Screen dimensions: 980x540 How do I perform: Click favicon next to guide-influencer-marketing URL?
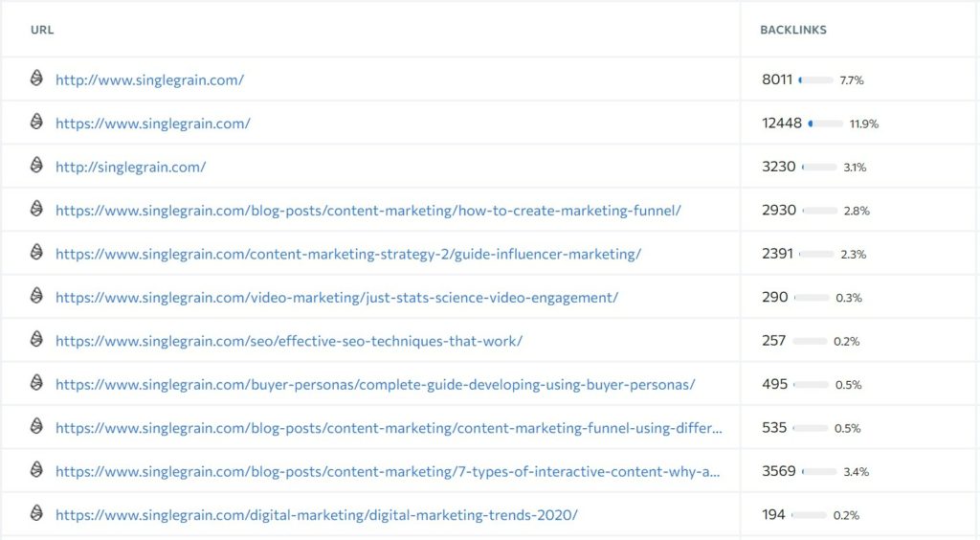pyautogui.click(x=37, y=252)
